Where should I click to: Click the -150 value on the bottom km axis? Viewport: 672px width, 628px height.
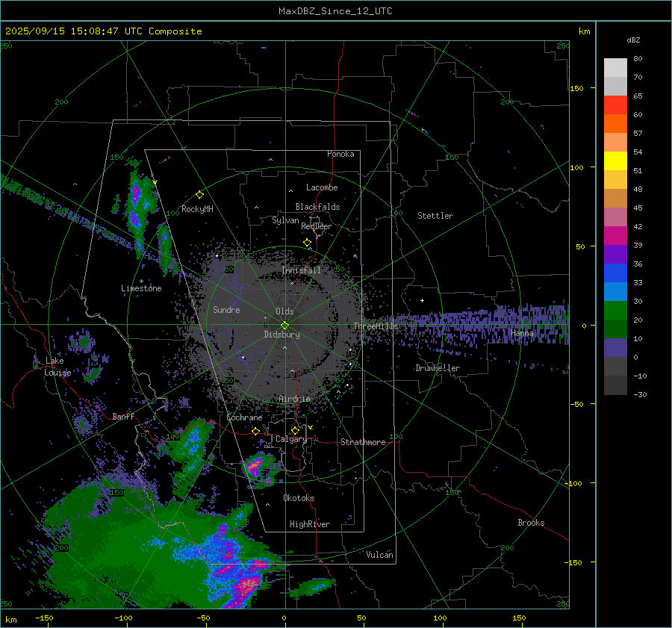44,618
